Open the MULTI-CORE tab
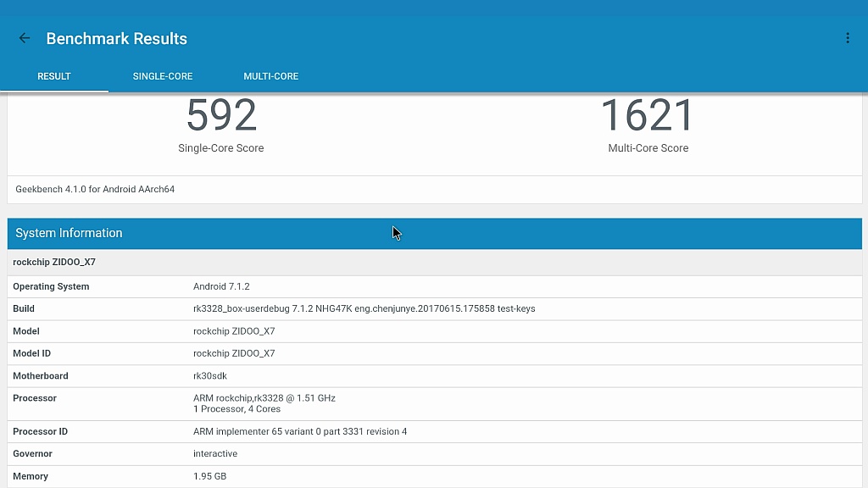The height and width of the screenshot is (488, 868). tap(271, 76)
